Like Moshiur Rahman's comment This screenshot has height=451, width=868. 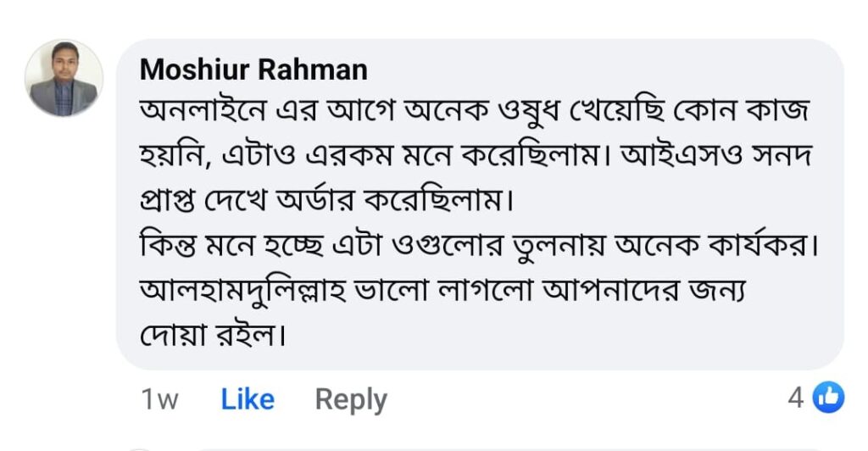[248, 398]
